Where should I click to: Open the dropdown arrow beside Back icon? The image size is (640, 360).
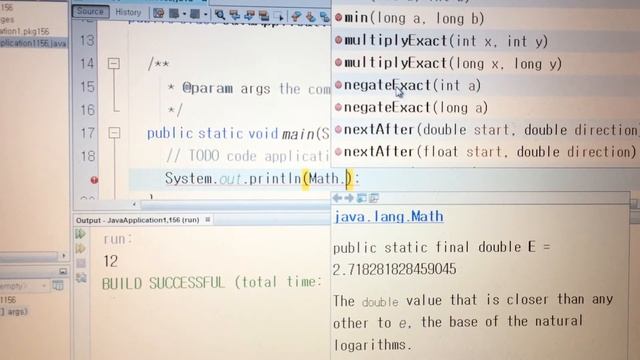pos(184,14)
